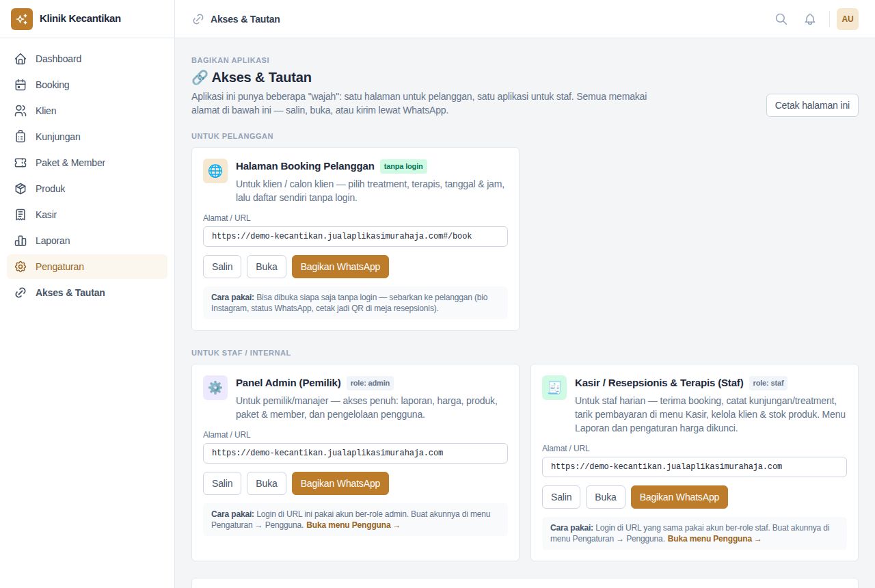Select the Dashboard home icon in sidebar
The height and width of the screenshot is (588, 875).
click(21, 59)
